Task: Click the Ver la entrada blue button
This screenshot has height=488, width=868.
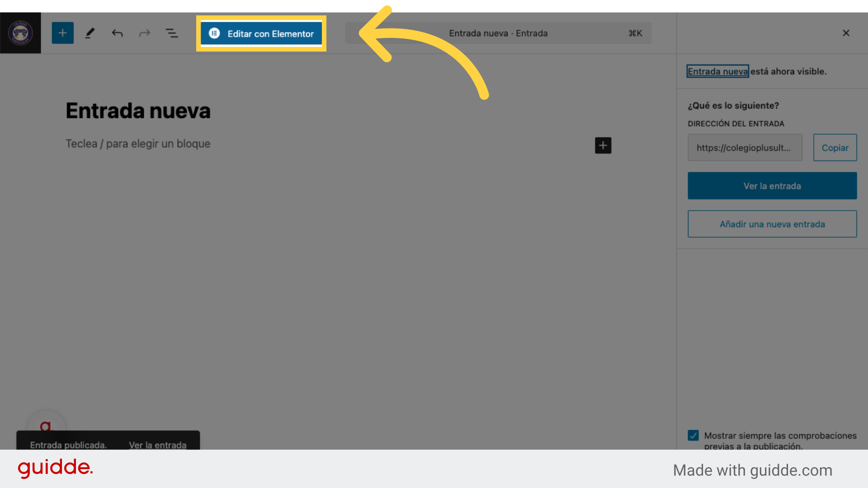Action: (772, 186)
